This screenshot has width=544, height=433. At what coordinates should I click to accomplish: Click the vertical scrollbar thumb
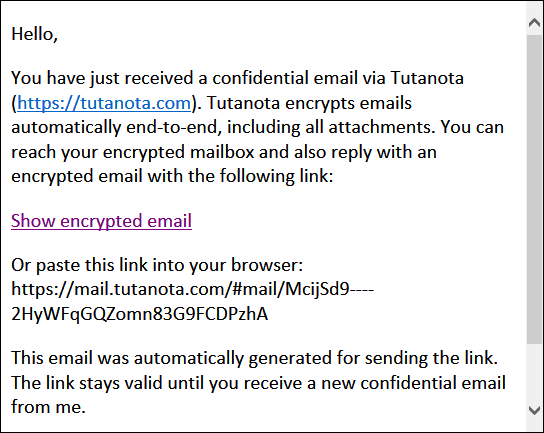click(534, 189)
